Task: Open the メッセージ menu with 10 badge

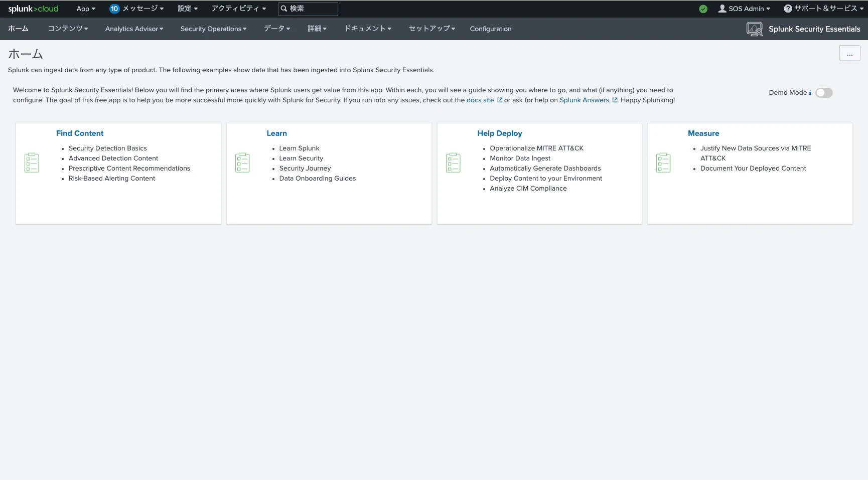Action: click(x=136, y=9)
